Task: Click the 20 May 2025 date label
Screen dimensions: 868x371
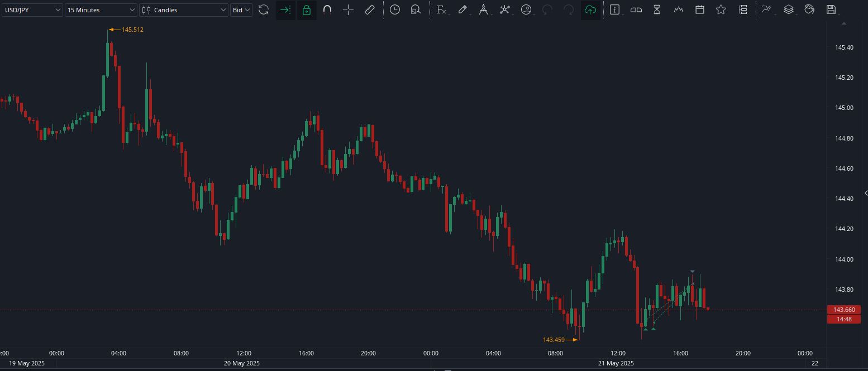Action: point(242,363)
